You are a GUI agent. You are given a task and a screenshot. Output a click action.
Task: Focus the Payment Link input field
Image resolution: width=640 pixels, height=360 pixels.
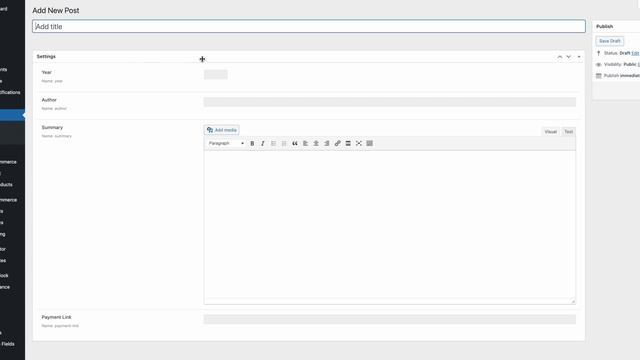tap(389, 319)
